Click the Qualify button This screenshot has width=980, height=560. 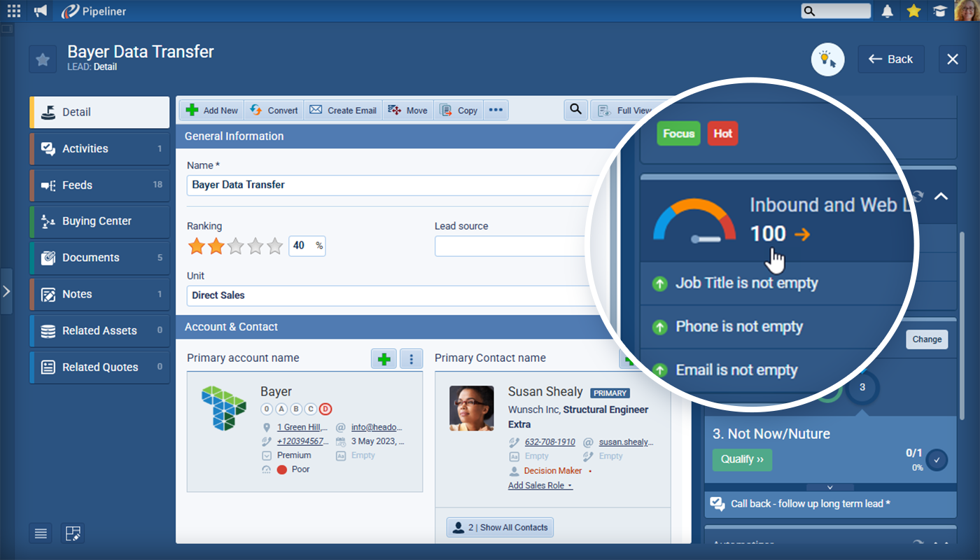point(742,460)
